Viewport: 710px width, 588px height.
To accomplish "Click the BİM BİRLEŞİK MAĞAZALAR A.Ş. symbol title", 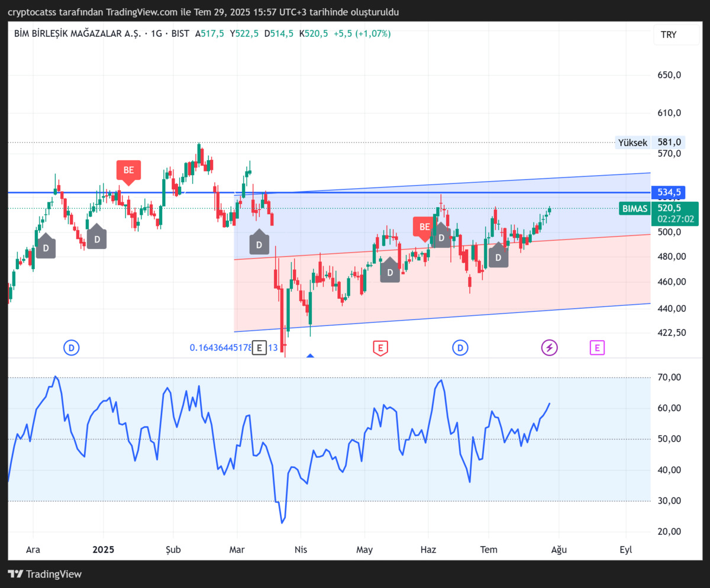I will tap(77, 34).
